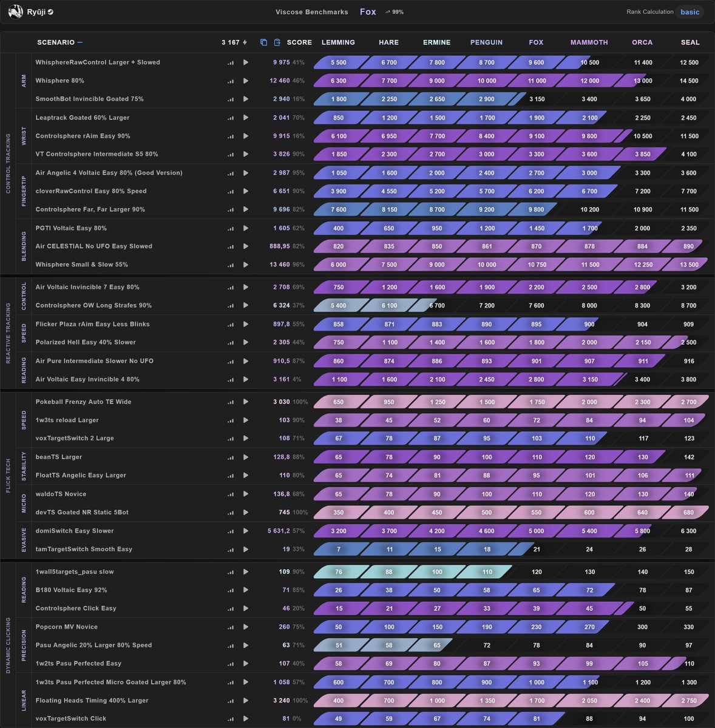Show stats chart for Polarized Hell Easy 40% Slower
The image size is (715, 728).
coord(231,342)
